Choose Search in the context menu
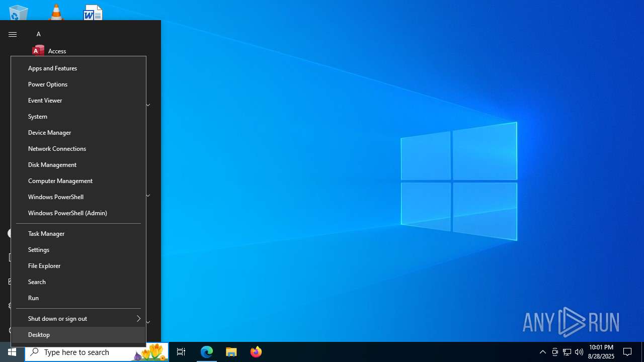This screenshot has height=362, width=644. click(78, 282)
